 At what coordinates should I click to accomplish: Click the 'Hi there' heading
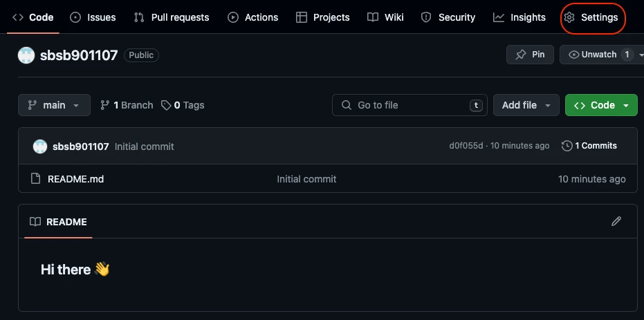[x=75, y=270]
